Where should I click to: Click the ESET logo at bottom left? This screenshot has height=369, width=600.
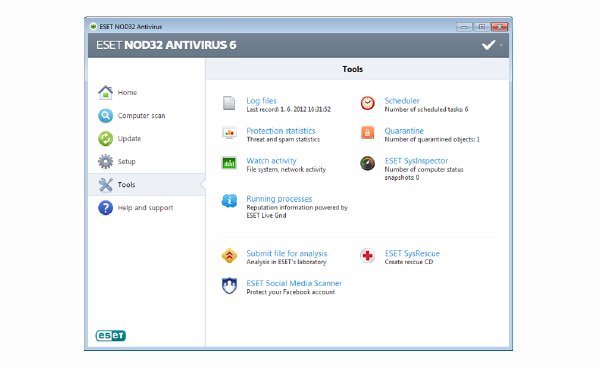[111, 336]
